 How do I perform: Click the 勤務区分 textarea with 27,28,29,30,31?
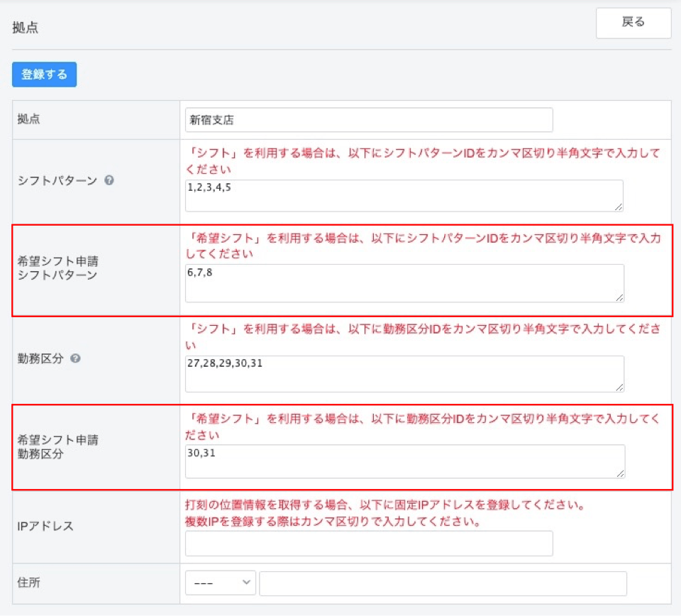tap(404, 373)
